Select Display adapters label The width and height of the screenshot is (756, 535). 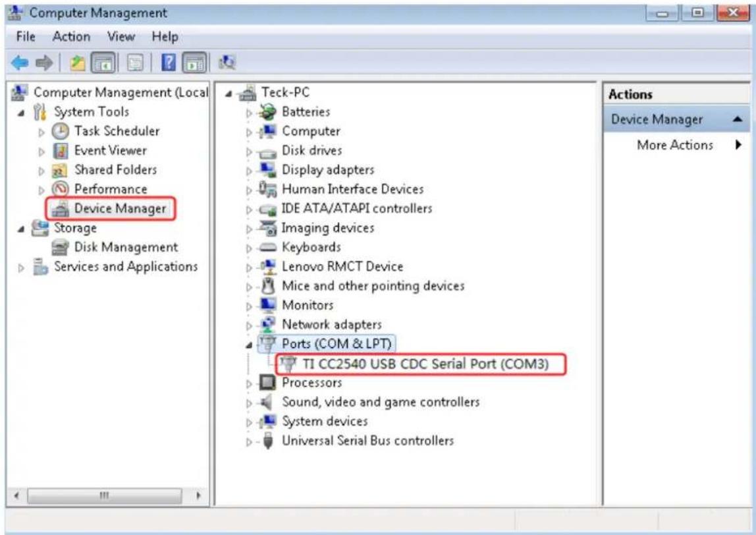tap(328, 170)
